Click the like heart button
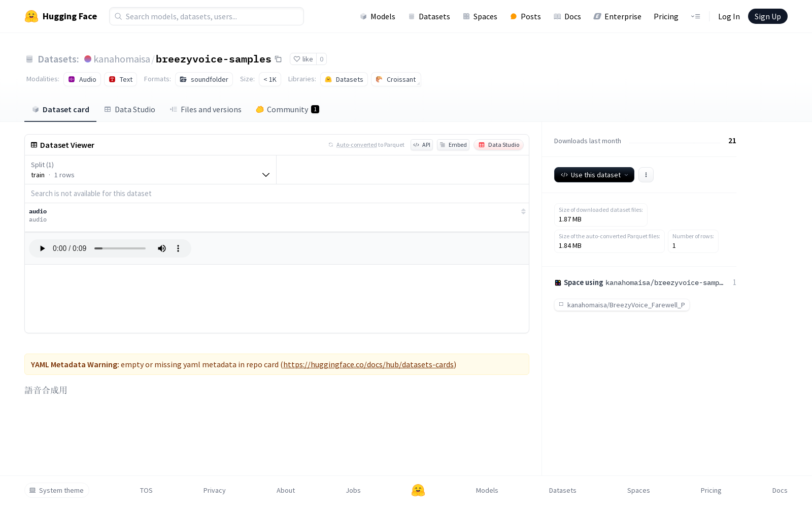 303,59
